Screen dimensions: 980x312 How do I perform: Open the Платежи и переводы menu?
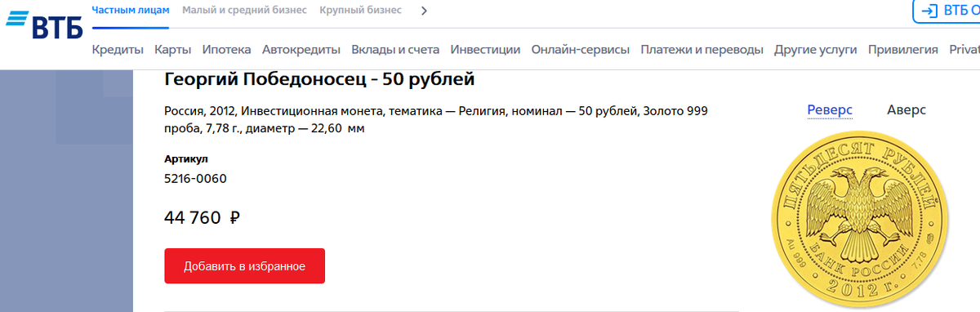702,50
